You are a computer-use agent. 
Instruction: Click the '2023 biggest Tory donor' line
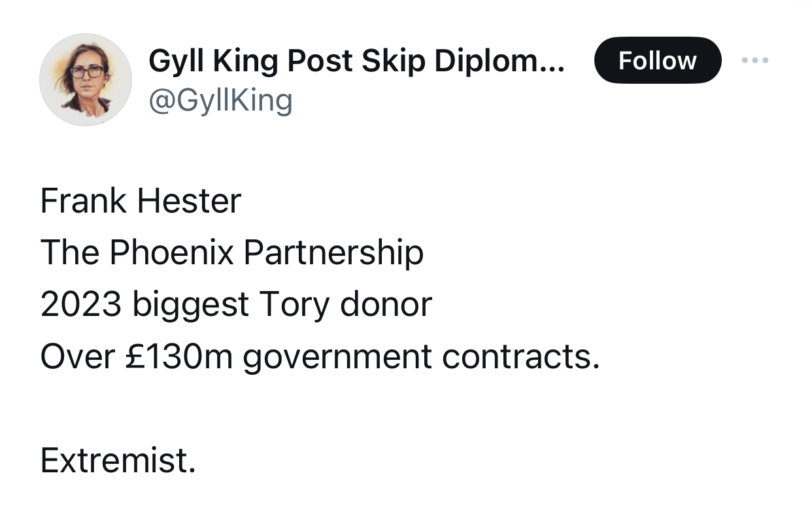pos(236,304)
